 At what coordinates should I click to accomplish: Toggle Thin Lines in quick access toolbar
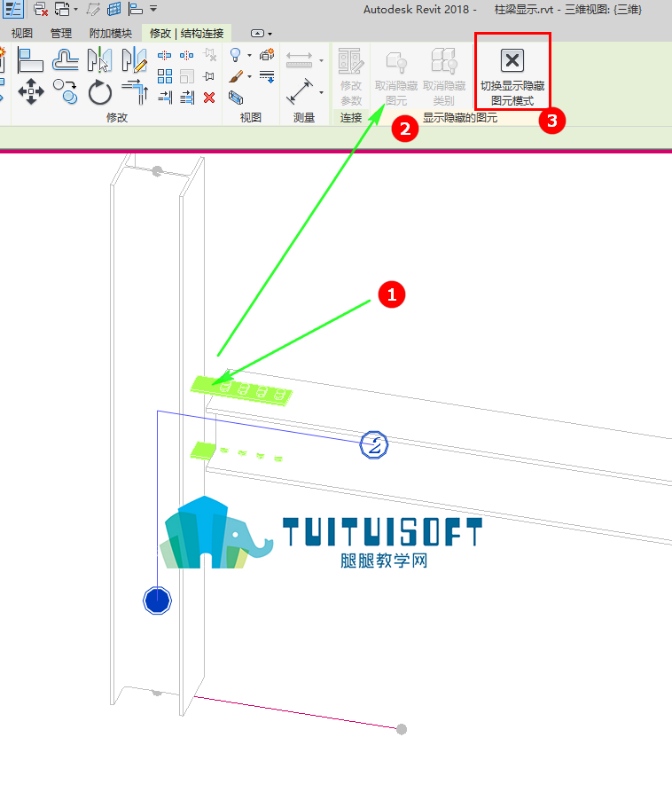[13, 9]
